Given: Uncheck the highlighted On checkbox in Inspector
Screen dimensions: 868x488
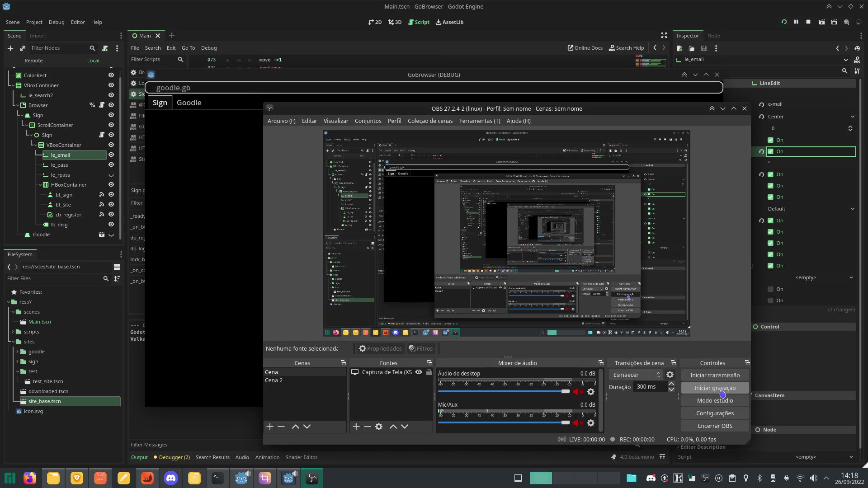Looking at the screenshot, I should point(771,152).
